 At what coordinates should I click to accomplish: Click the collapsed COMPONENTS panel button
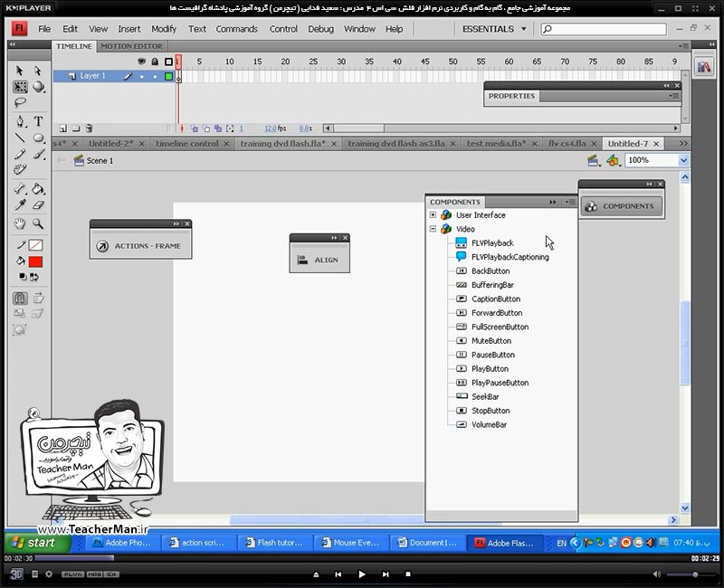621,206
